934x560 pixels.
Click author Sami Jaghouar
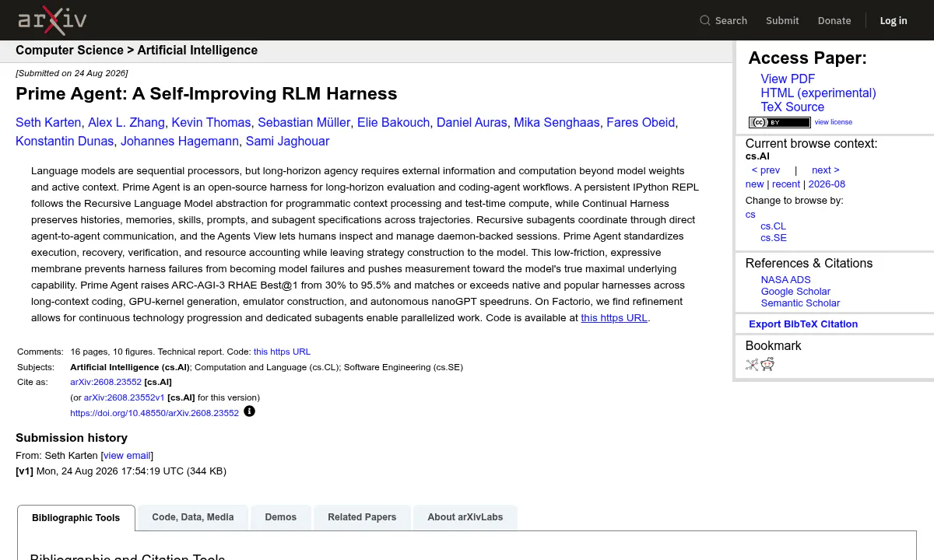[x=287, y=142]
